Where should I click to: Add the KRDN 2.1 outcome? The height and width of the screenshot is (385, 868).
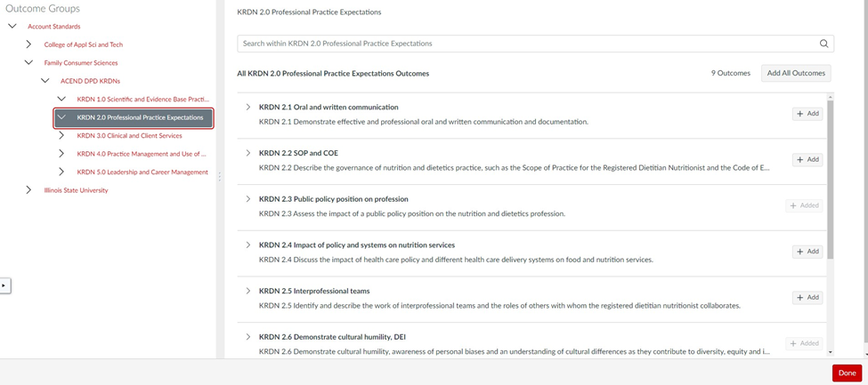click(x=807, y=114)
